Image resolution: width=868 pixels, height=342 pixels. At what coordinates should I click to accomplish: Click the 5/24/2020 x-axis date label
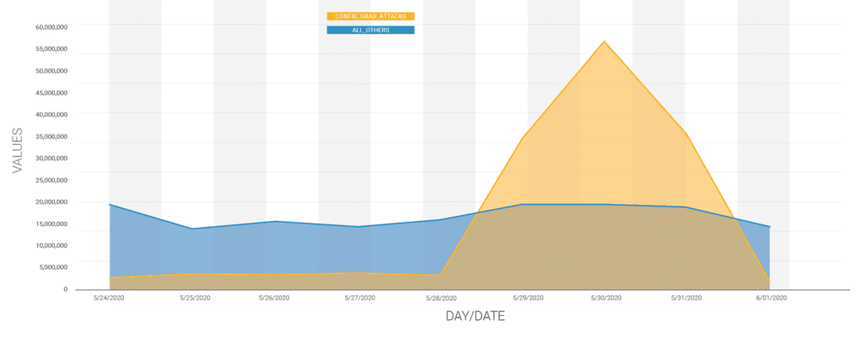pyautogui.click(x=109, y=298)
